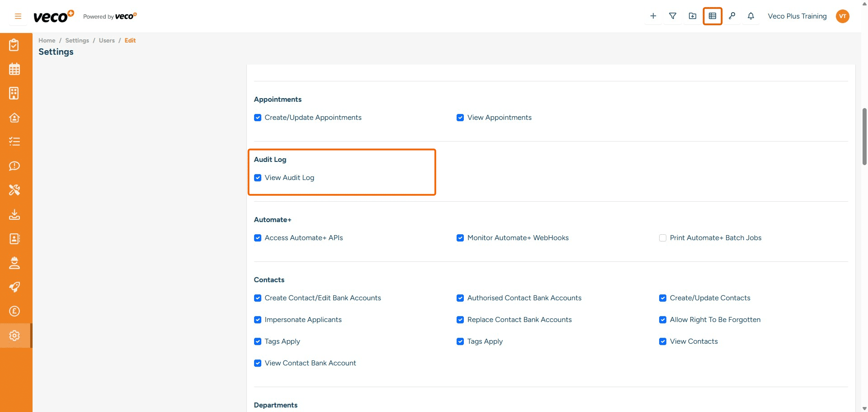
Task: Navigate to Users via the breadcrumb
Action: (107, 40)
